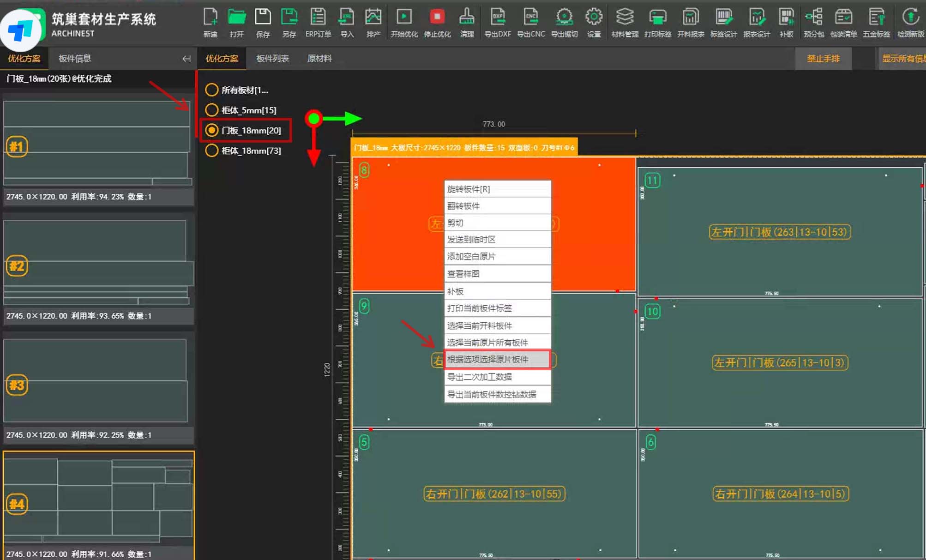Screen dimensions: 926x560
Task: Select sheet thumbnail #2 in list
Action: [98, 263]
